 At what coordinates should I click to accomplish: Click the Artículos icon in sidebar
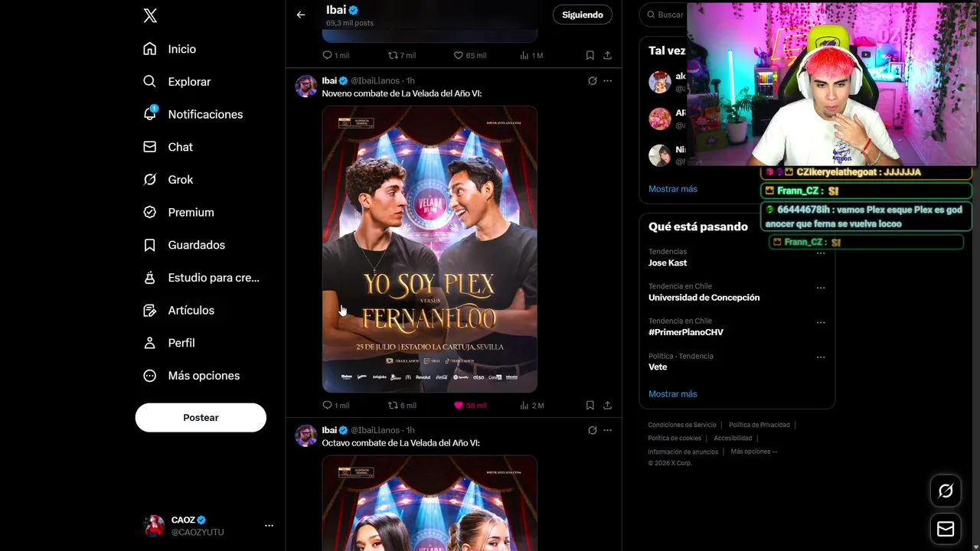[x=150, y=310]
